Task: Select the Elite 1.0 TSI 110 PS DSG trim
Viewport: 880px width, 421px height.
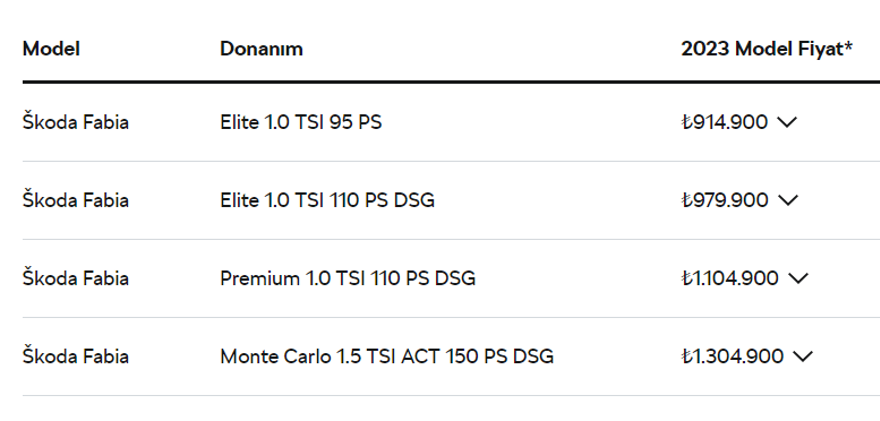Action: [x=327, y=201]
